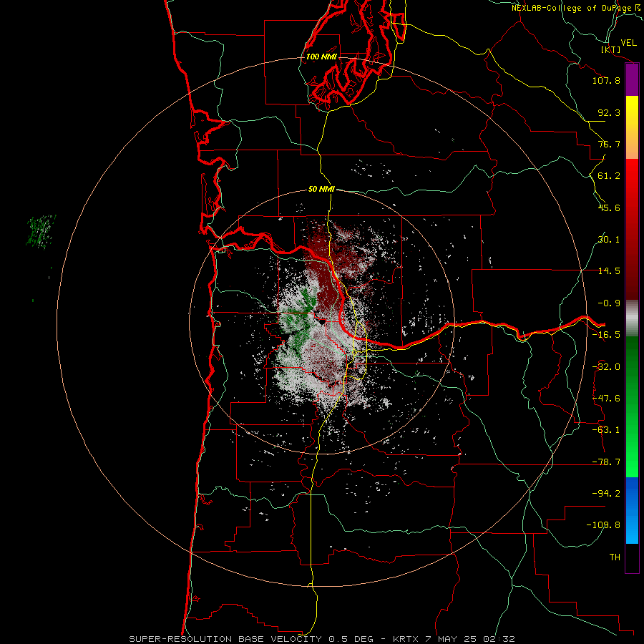The height and width of the screenshot is (644, 644).
Task: Click the 61.2 velocity scale value
Action: (609, 176)
